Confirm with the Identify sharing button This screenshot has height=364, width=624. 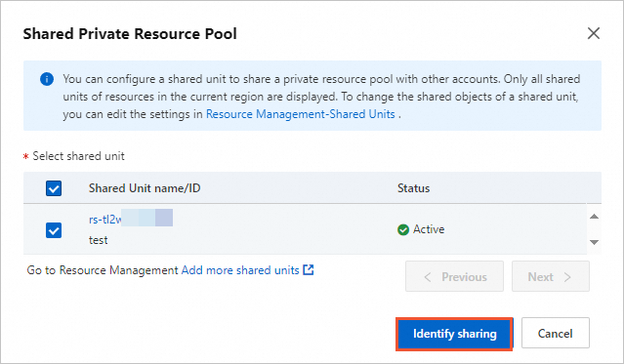[454, 334]
